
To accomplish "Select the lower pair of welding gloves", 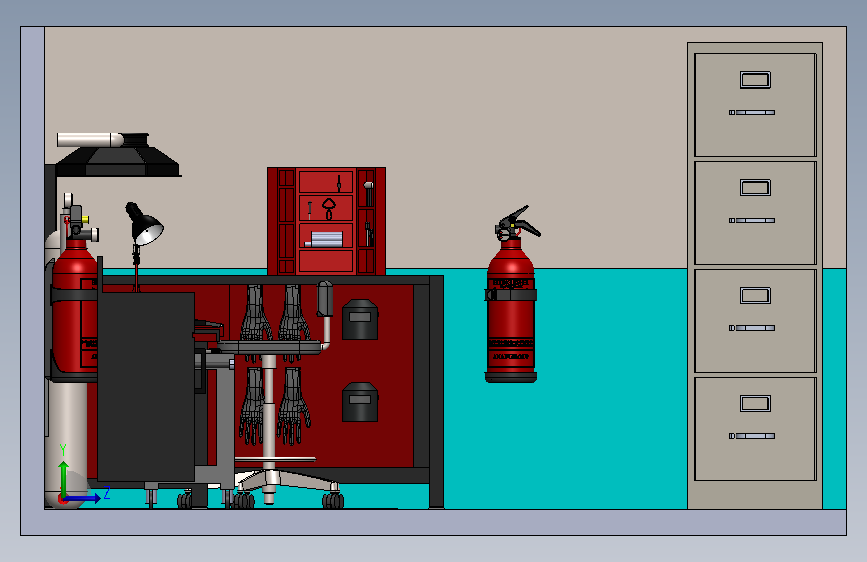I will point(275,407).
